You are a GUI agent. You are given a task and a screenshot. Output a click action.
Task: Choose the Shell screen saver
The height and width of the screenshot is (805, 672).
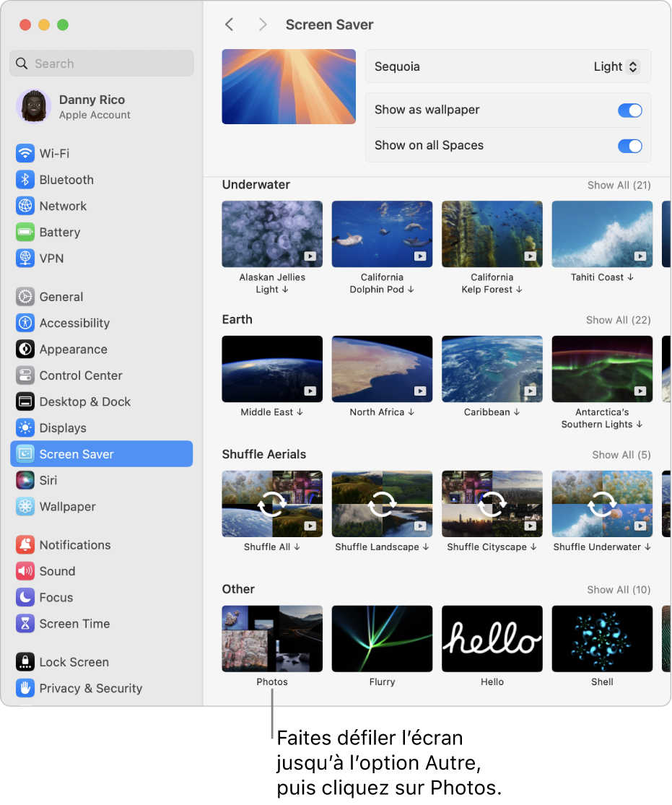602,639
